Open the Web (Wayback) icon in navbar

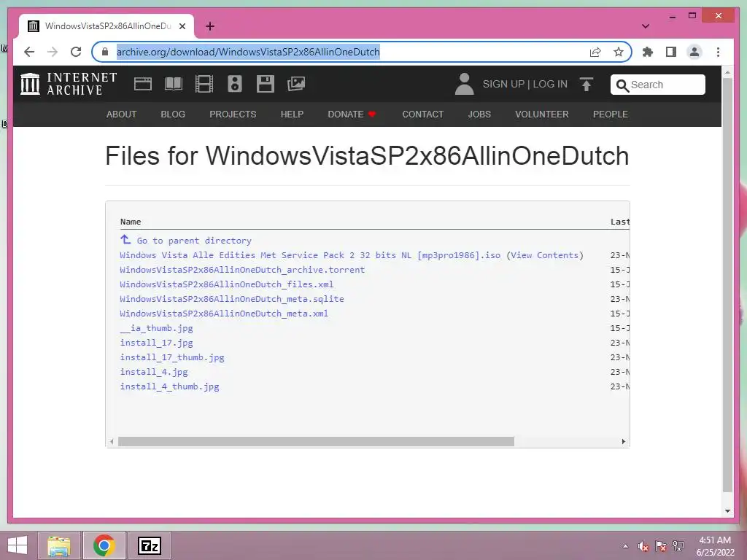[x=142, y=84]
